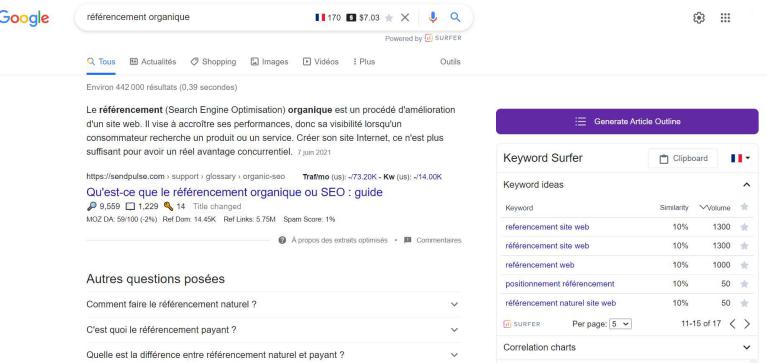767x363 pixels.
Task: Open the country flag dropdown in Keyword Surfer
Action: (741, 158)
